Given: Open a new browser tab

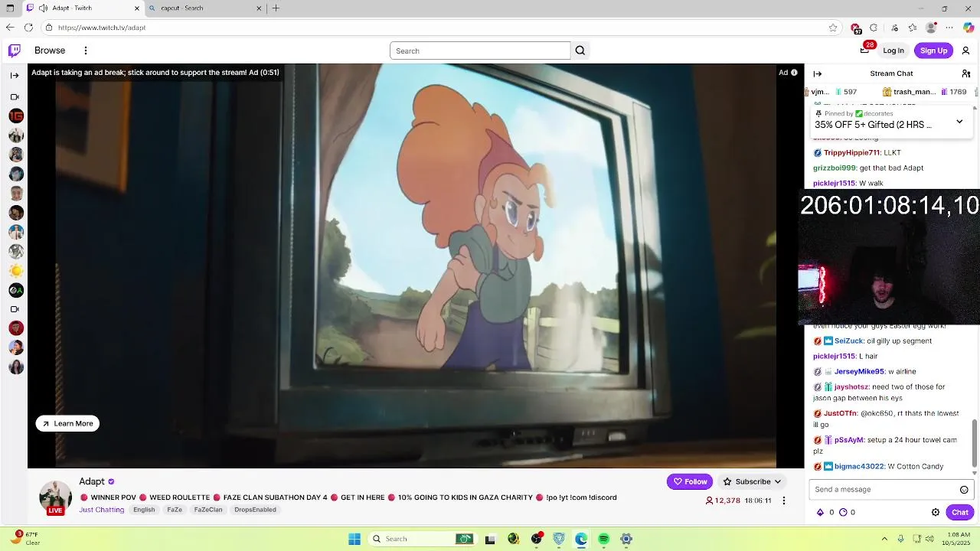Looking at the screenshot, I should pos(276,8).
